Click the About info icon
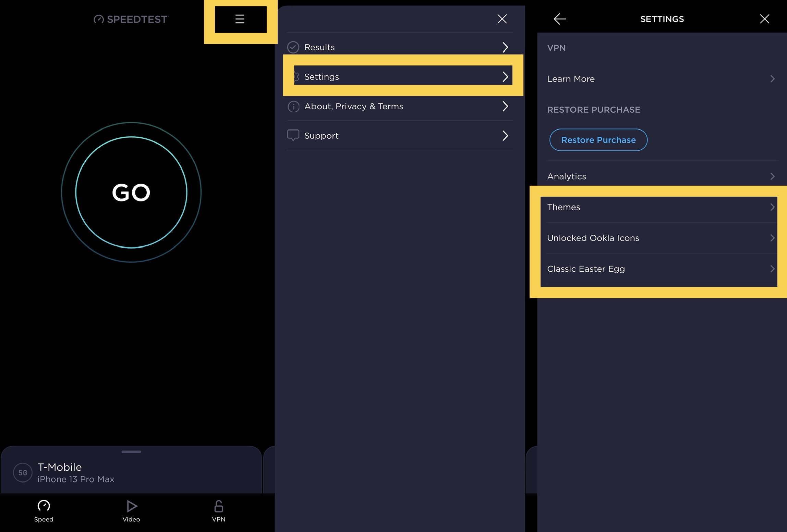This screenshot has height=532, width=787. pos(293,107)
